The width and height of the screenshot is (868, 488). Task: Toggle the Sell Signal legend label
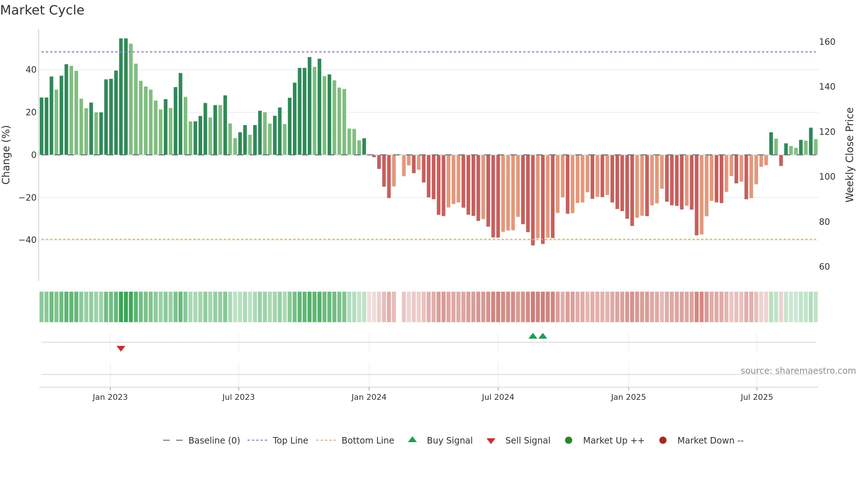(528, 440)
